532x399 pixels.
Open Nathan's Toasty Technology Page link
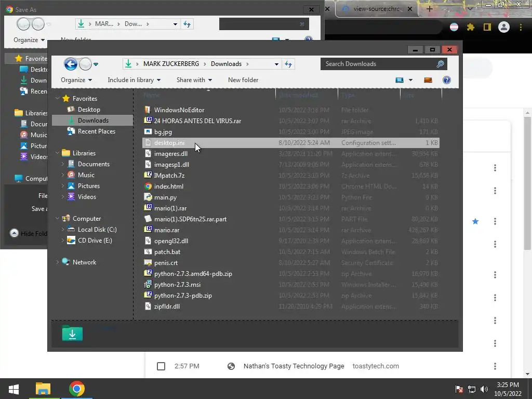pos(294,366)
